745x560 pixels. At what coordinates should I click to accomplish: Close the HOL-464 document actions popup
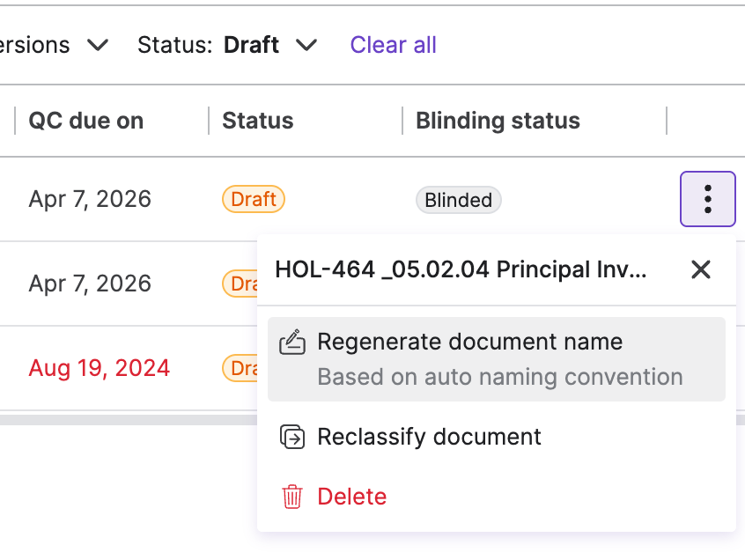[701, 269]
